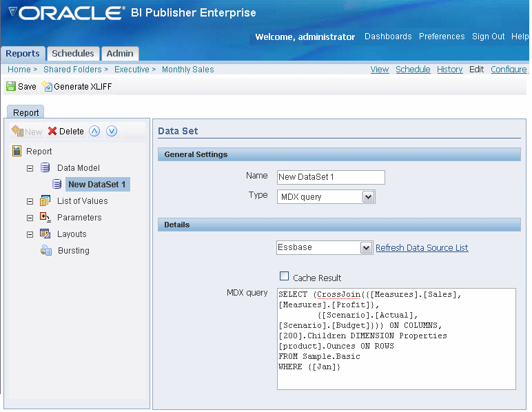Click the Details section header

pyautogui.click(x=339, y=225)
